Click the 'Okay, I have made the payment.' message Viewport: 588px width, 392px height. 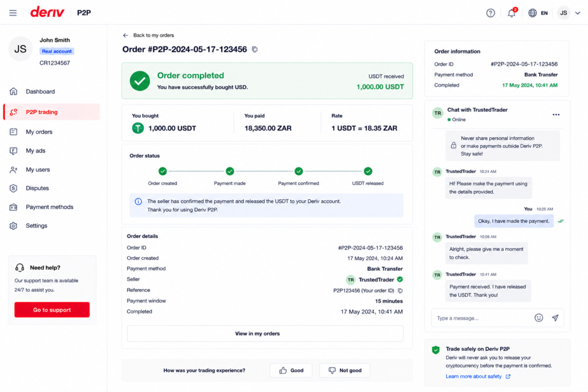pos(513,221)
